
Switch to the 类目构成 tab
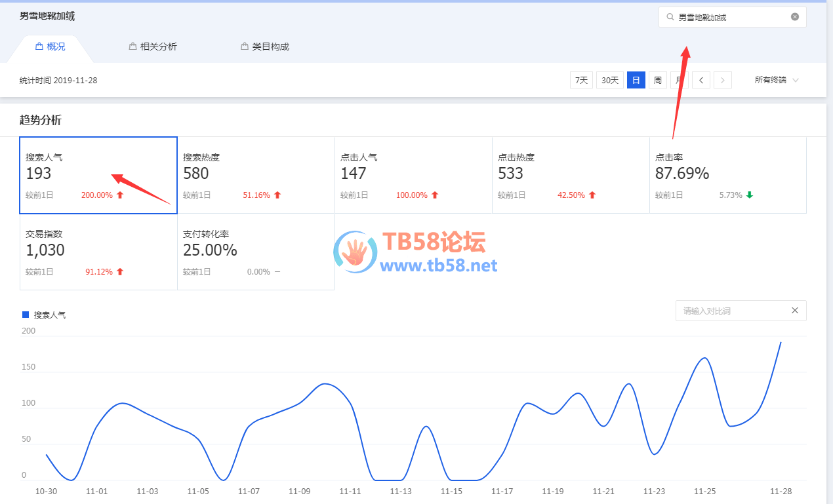point(265,47)
